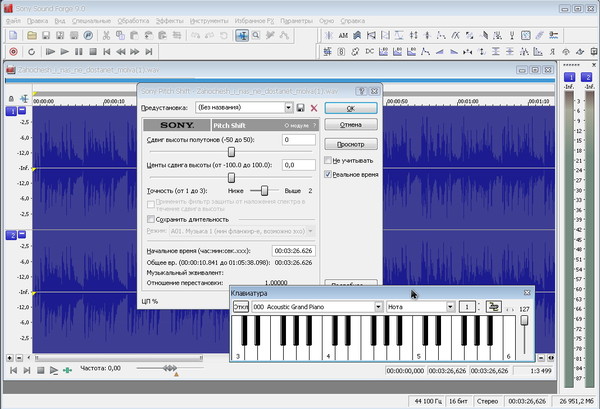The width and height of the screenshot is (600, 409).
Task: Click the 'О модуле' about link
Action: pos(297,125)
